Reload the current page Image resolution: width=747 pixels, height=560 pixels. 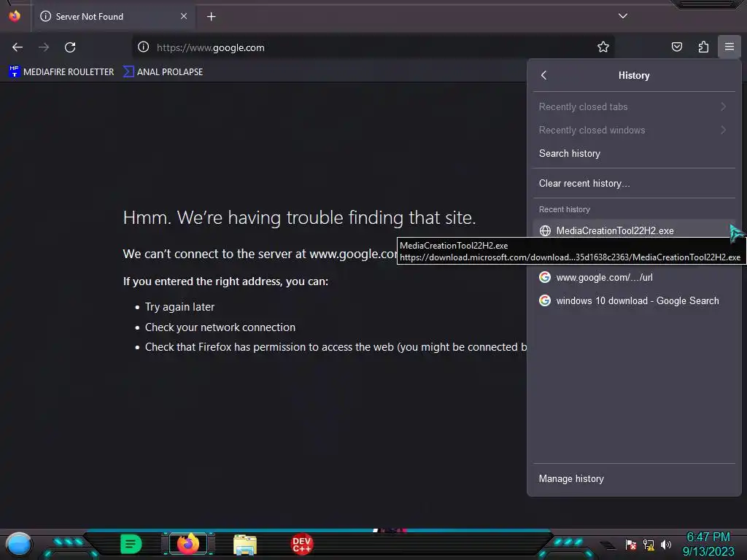point(70,47)
